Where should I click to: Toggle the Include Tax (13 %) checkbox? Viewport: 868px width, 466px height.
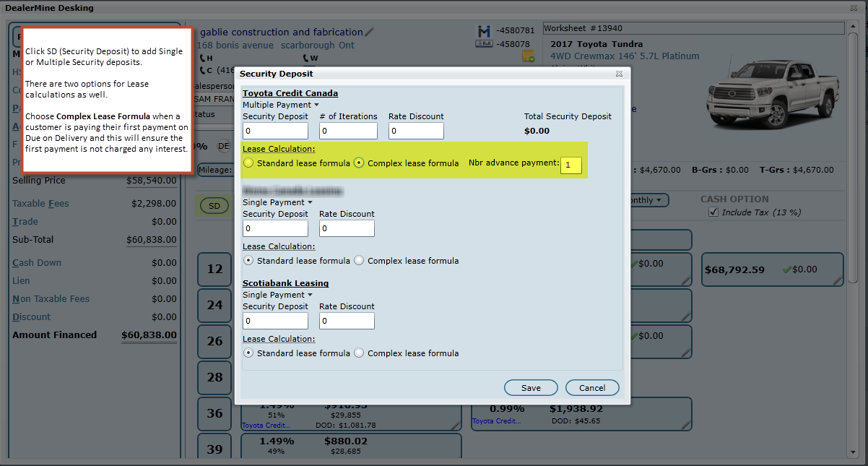click(713, 212)
